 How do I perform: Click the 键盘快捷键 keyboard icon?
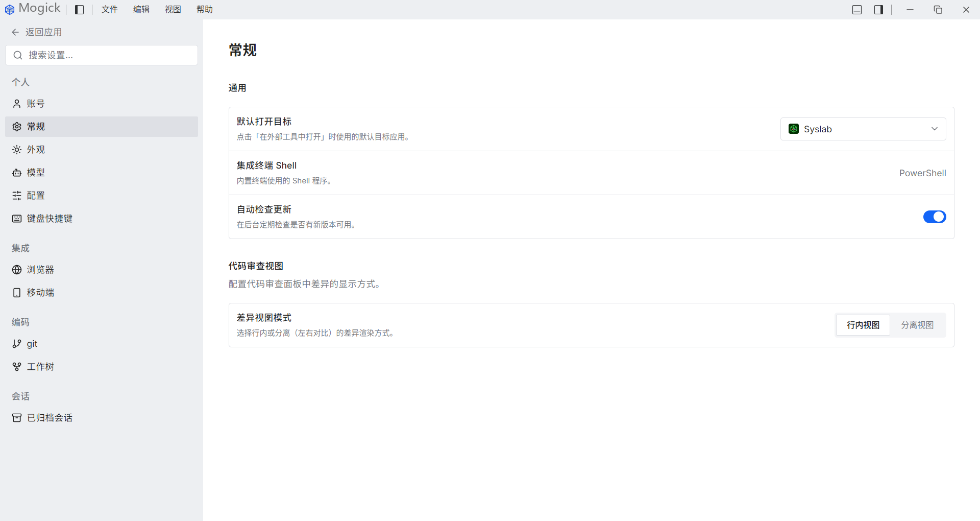17,219
